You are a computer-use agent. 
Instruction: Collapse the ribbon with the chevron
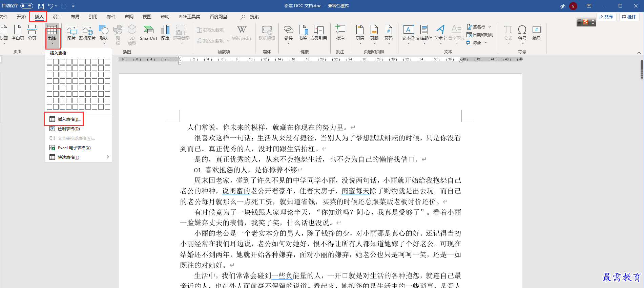pos(639,53)
